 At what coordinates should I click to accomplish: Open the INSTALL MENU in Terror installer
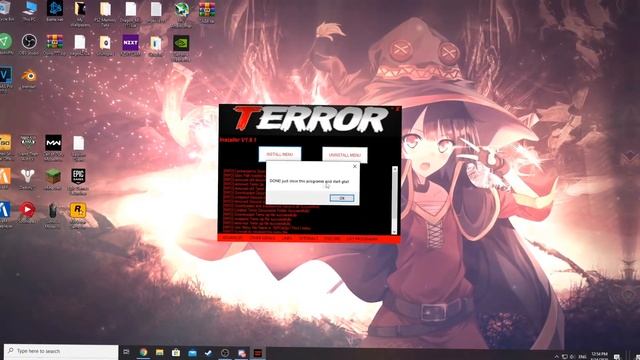click(280, 154)
